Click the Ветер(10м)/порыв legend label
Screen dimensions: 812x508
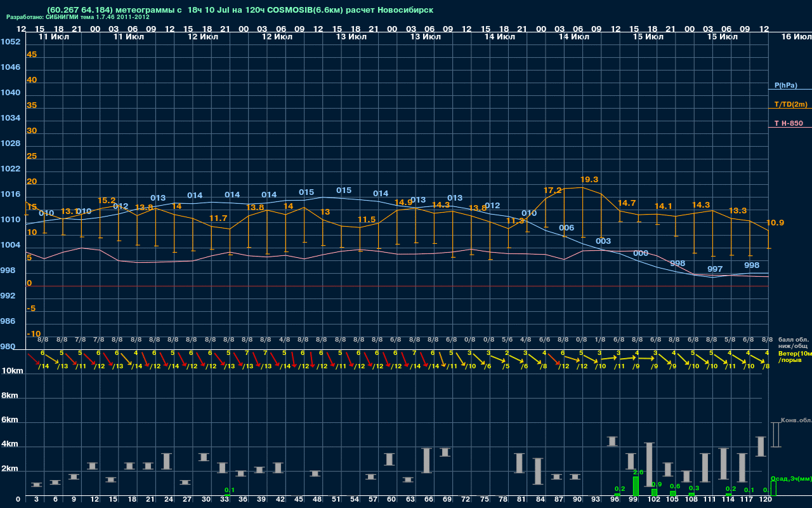point(795,356)
